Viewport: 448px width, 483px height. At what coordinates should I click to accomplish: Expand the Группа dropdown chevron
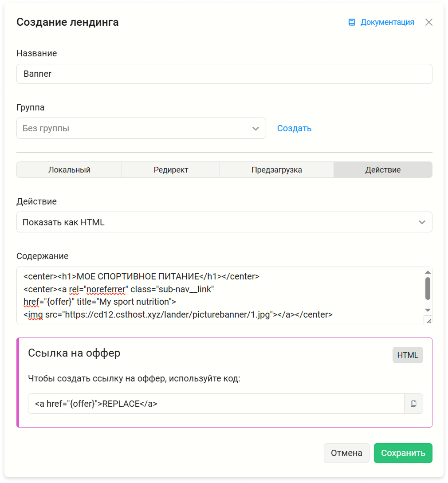pyautogui.click(x=255, y=129)
